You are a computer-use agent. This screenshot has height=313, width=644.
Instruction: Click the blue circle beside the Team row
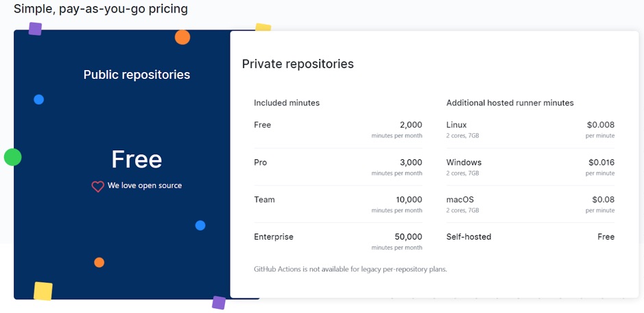point(200,225)
